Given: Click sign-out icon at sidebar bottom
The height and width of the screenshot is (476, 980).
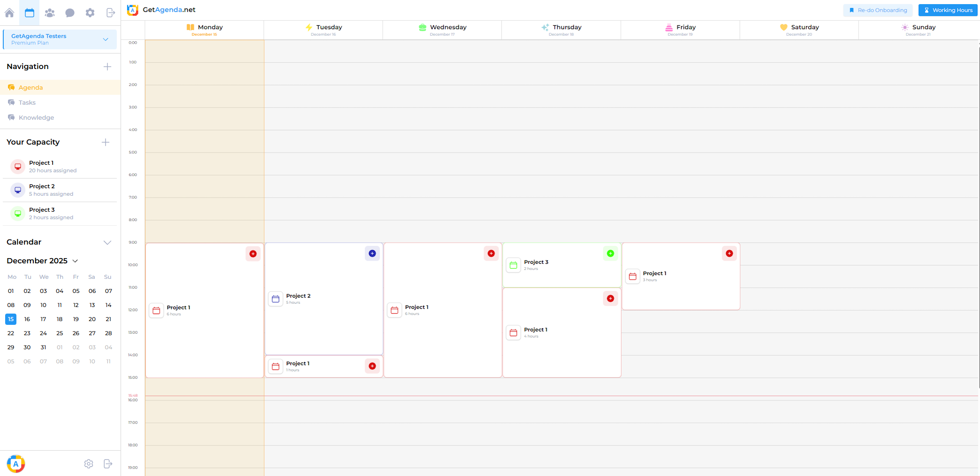Looking at the screenshot, I should pos(108,464).
